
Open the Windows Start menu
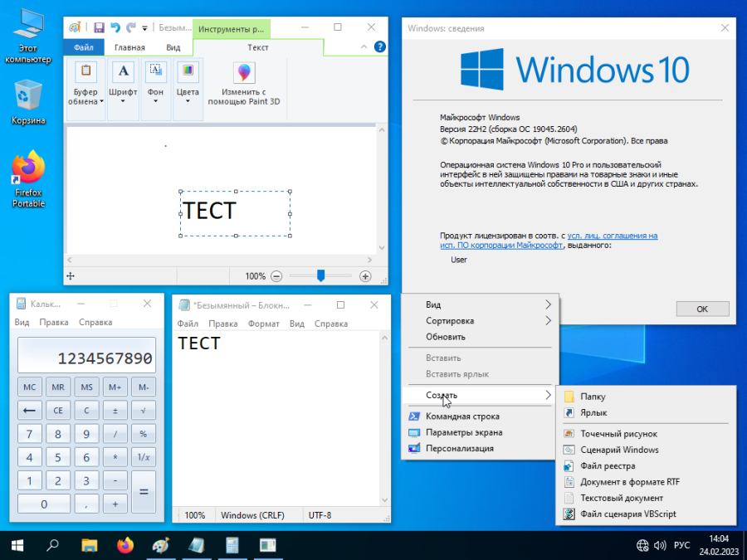(17, 545)
